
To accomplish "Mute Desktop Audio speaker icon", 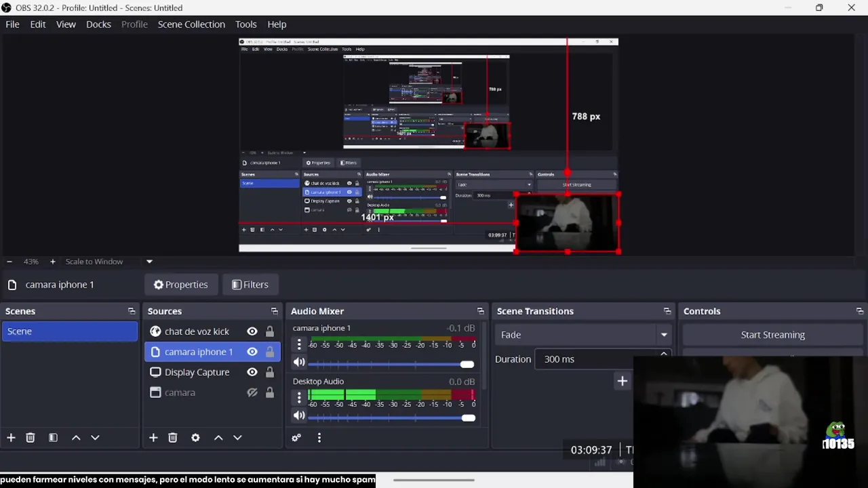I will [x=299, y=415].
